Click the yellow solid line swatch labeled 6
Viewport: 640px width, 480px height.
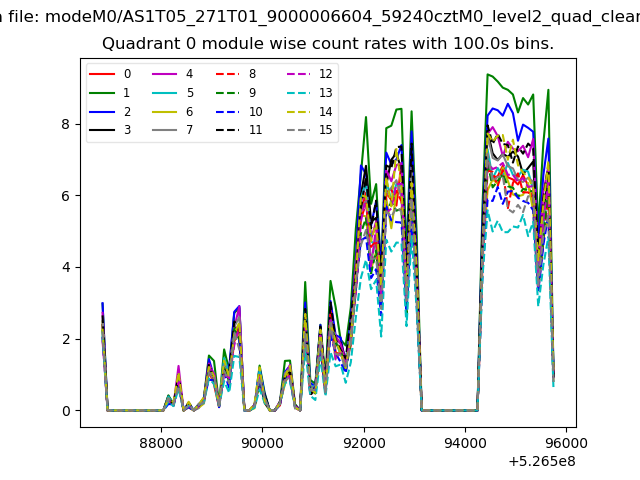pos(164,112)
